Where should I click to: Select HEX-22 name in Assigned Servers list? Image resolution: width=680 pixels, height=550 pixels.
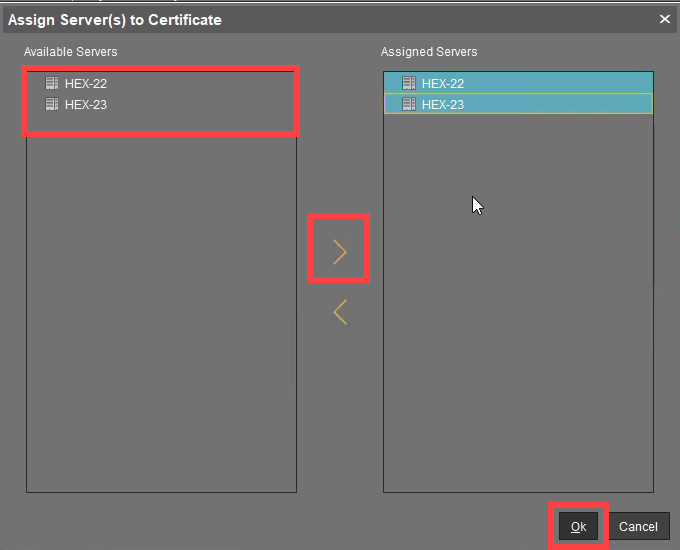click(x=443, y=84)
